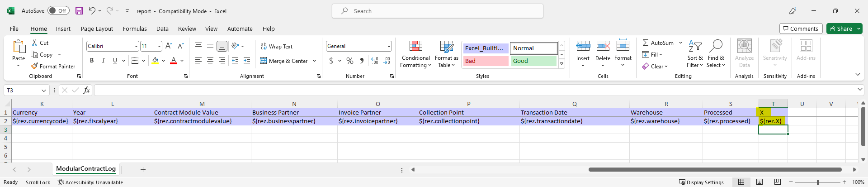Open the General number format dropdown
The image size is (868, 187).
tap(389, 46)
